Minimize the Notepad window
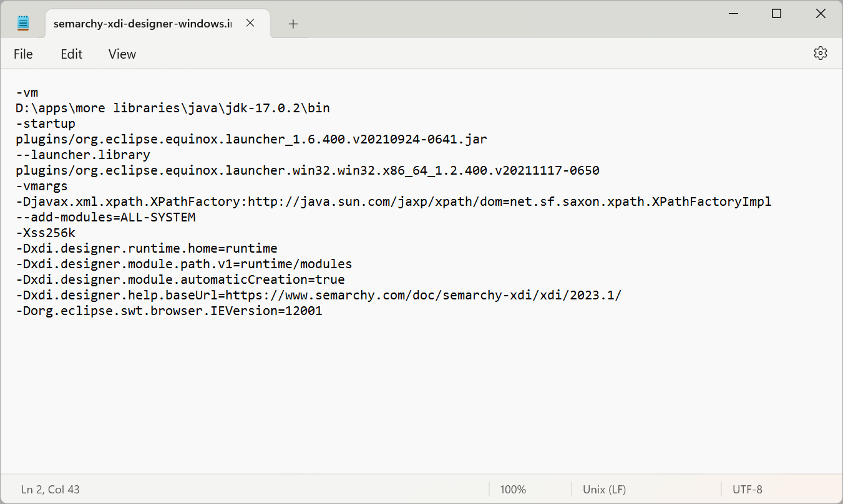 (x=733, y=13)
